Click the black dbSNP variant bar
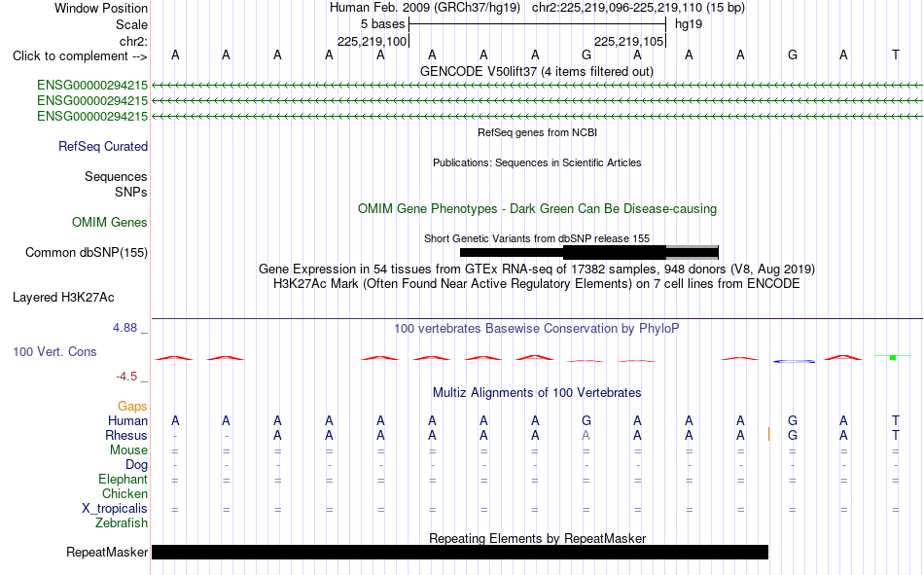The width and height of the screenshot is (924, 575). coord(589,253)
